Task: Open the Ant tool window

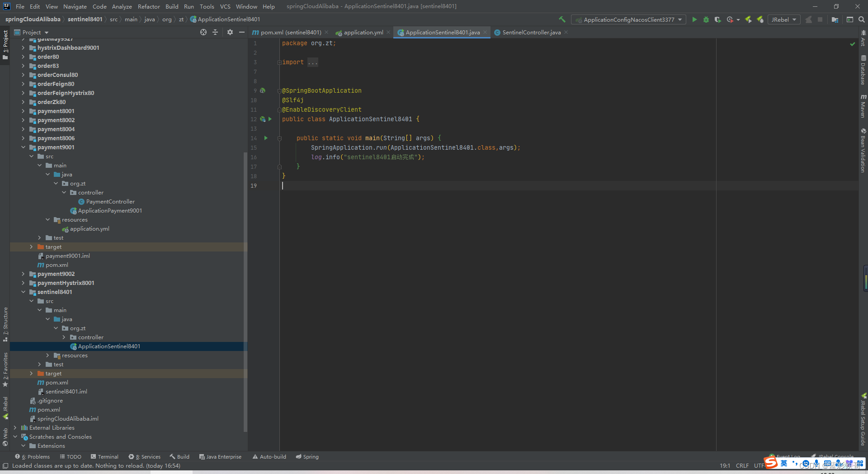Action: coord(863,38)
